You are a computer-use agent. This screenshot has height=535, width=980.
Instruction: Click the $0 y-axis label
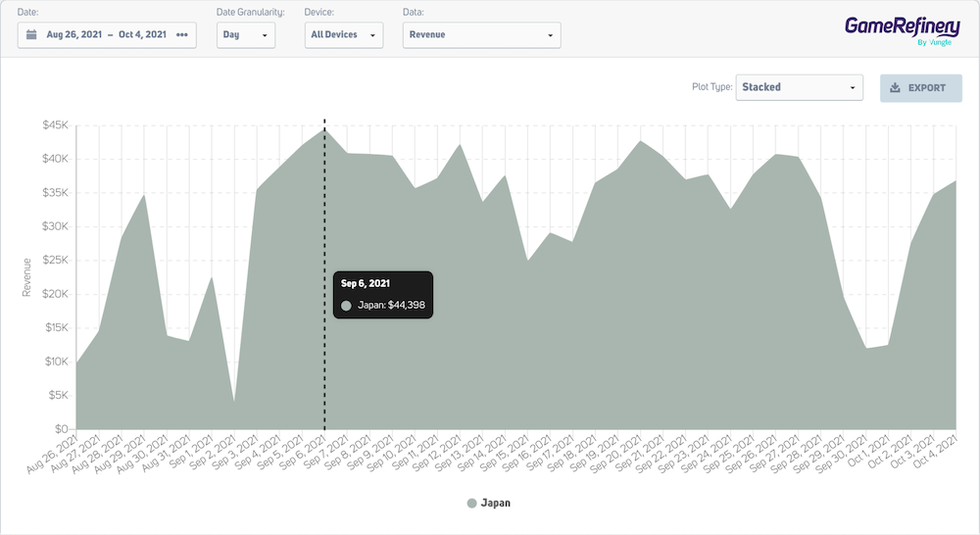click(x=62, y=429)
